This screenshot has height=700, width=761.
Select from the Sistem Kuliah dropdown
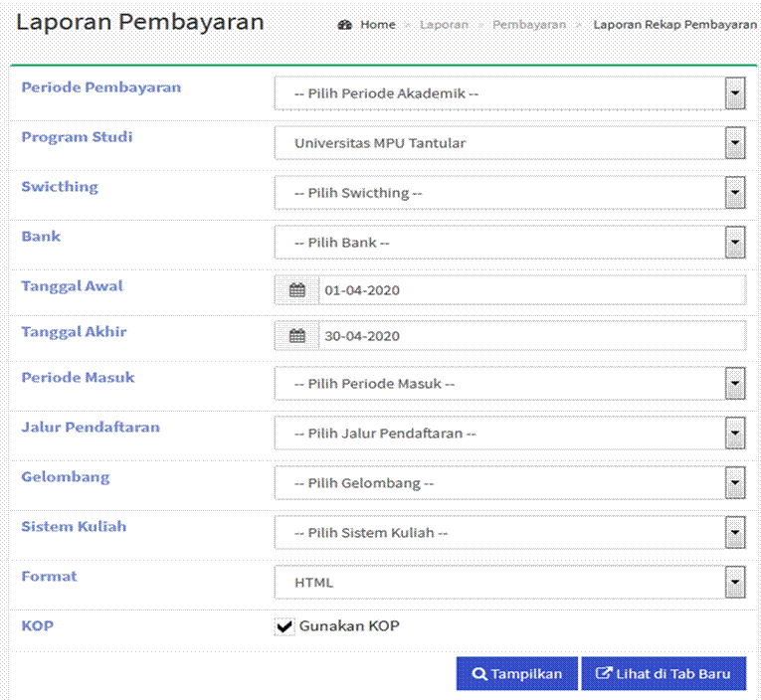[509, 533]
